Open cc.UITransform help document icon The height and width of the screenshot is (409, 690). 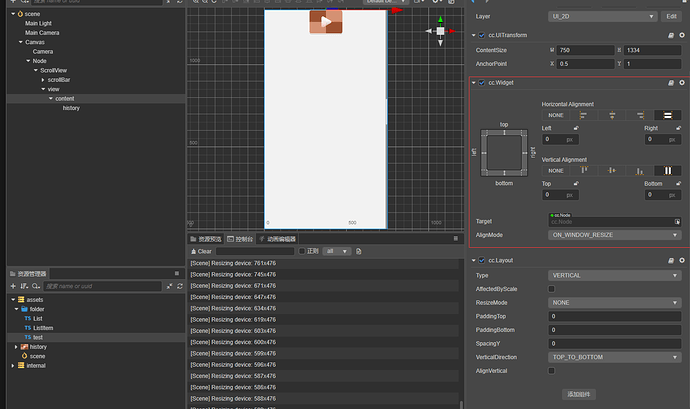(x=671, y=35)
